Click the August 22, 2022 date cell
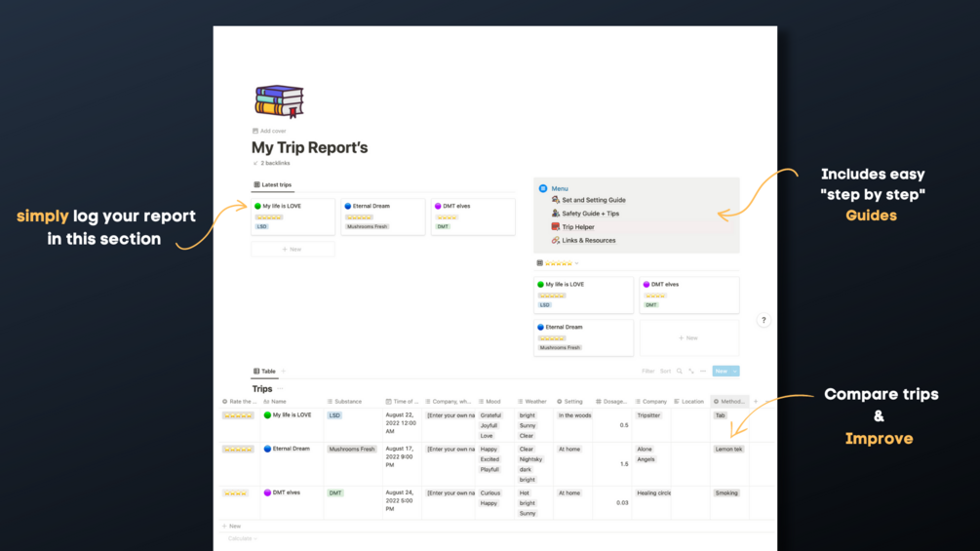Viewport: 980px width, 551px height. click(x=401, y=423)
